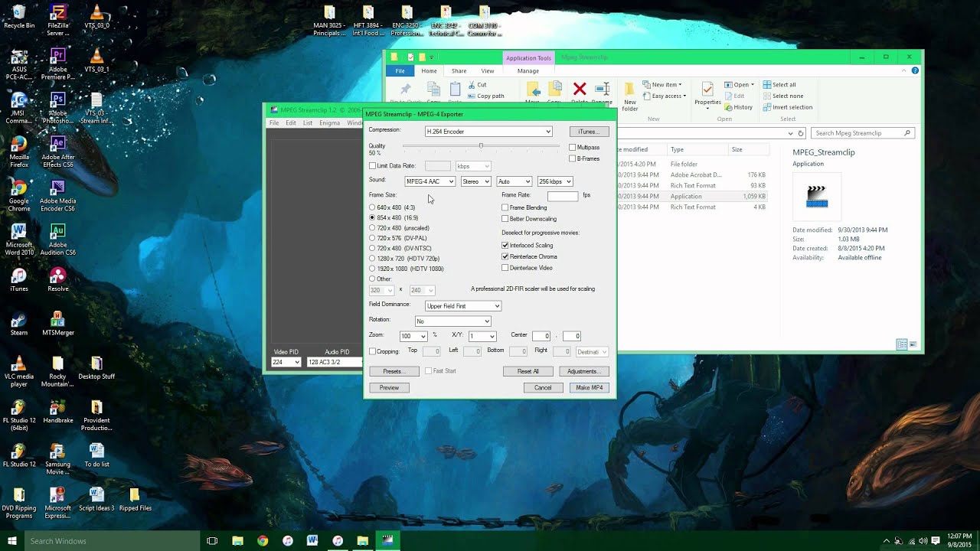
Task: Click the iTunes... button in exporter
Action: (x=589, y=132)
